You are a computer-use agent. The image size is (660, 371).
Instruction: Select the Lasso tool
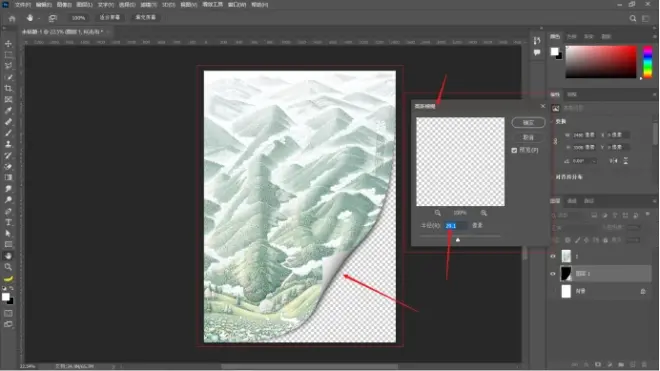pos(8,66)
